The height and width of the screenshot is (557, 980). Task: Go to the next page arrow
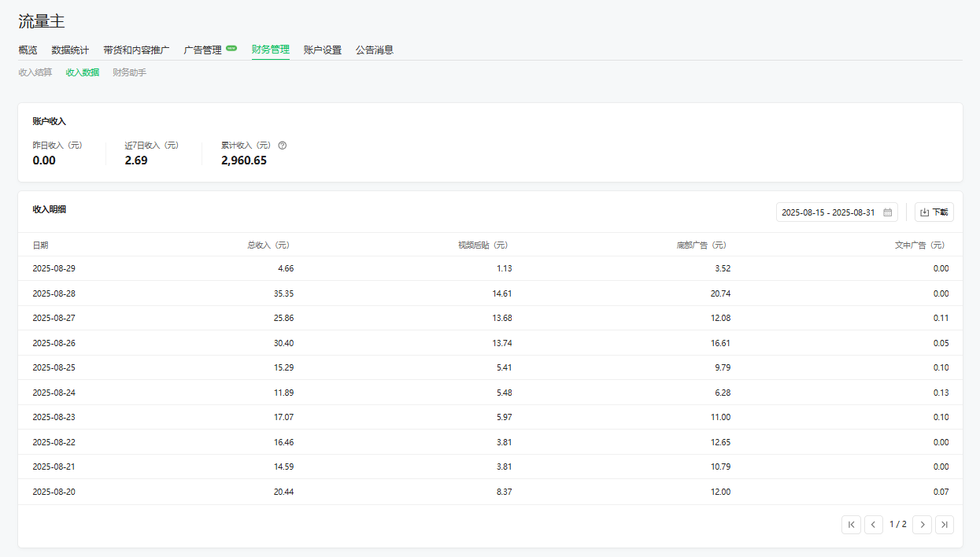922,525
